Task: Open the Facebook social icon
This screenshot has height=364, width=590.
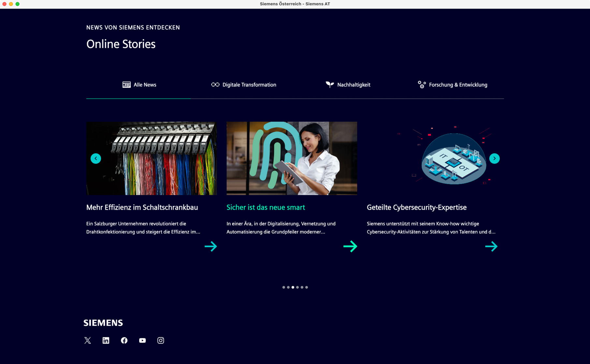Action: coord(124,341)
